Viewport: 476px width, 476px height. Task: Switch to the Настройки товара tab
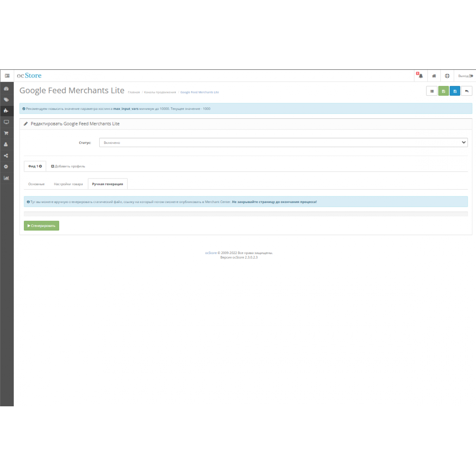point(68,184)
